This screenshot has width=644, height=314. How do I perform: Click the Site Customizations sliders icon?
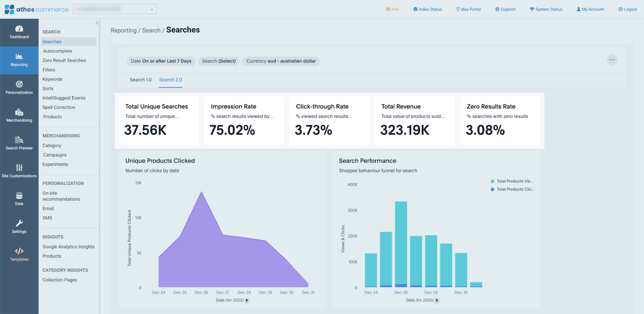(x=19, y=167)
